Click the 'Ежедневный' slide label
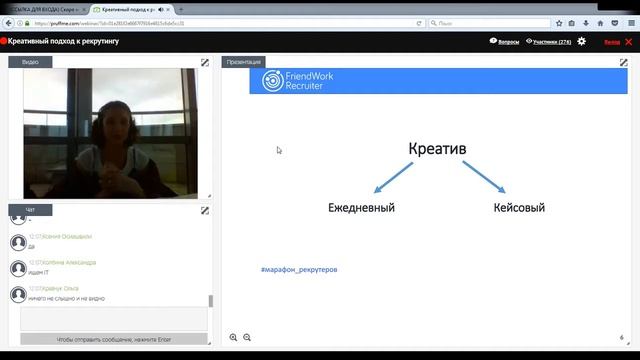 click(361, 208)
